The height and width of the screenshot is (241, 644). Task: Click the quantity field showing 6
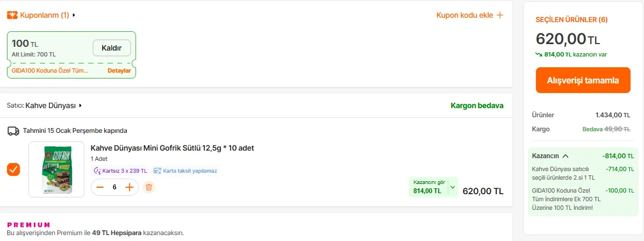(x=115, y=187)
